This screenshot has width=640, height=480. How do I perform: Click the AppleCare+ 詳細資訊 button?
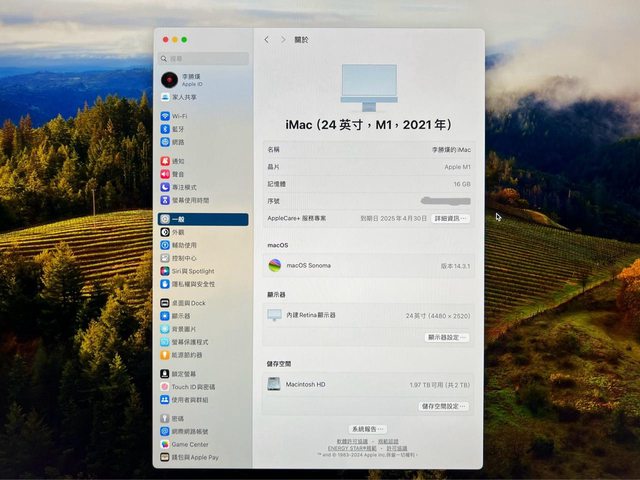tap(450, 218)
